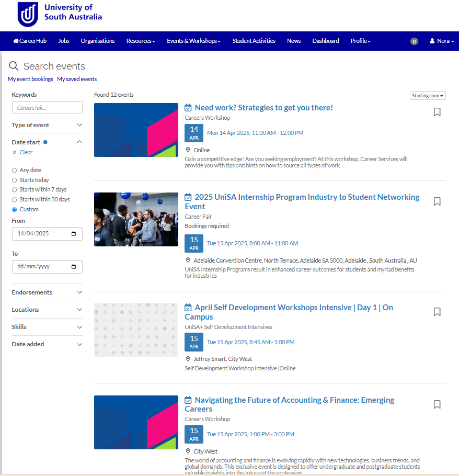Go to CareerHub home
Viewport: 459px width, 476px height.
pyautogui.click(x=30, y=41)
